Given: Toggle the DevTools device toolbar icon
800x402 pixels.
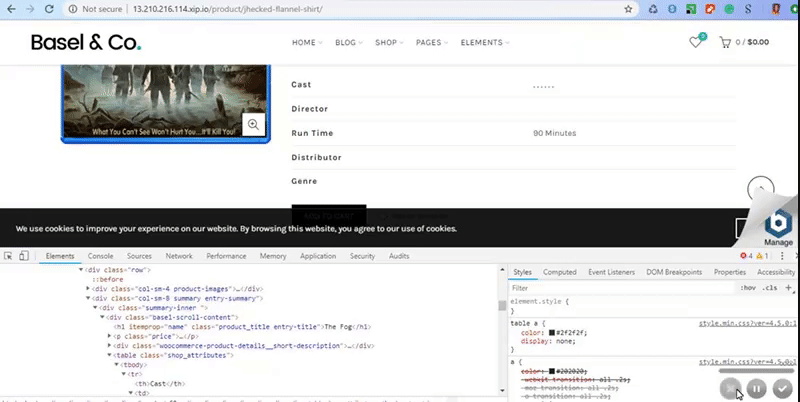Looking at the screenshot, I should pyautogui.click(x=24, y=256).
